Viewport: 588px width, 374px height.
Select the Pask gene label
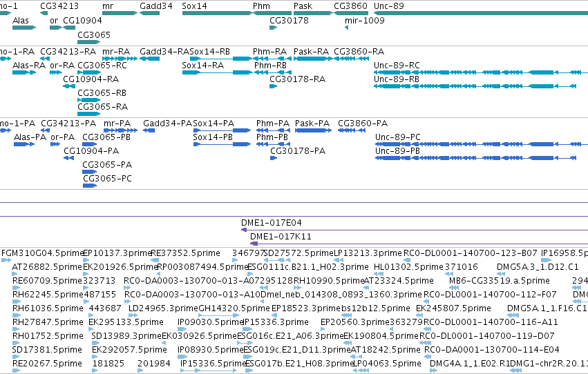pos(303,6)
